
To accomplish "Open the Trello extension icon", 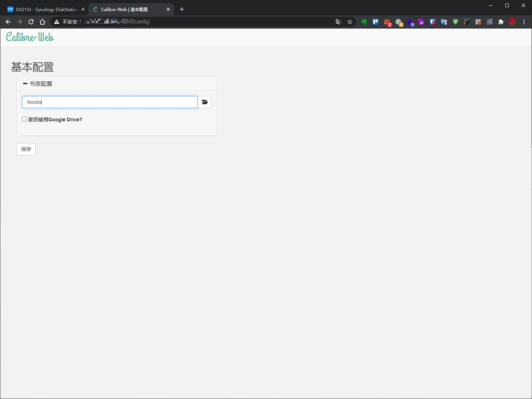I will (375, 22).
